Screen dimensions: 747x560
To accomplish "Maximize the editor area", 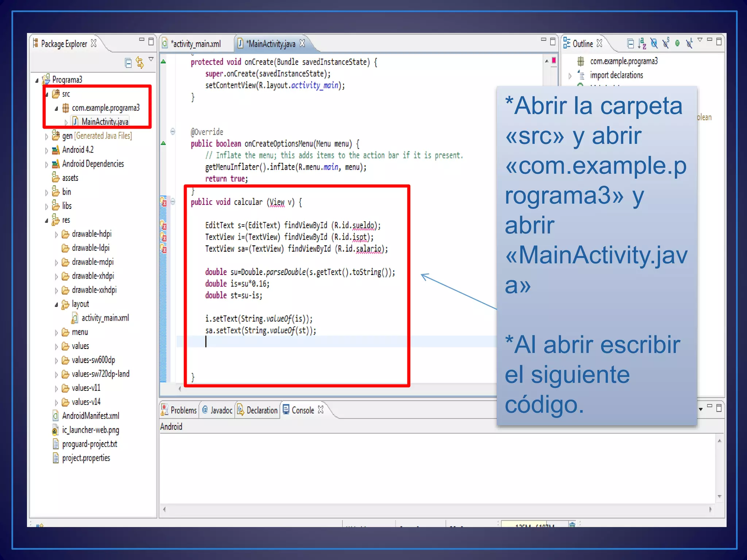I will [553, 41].
